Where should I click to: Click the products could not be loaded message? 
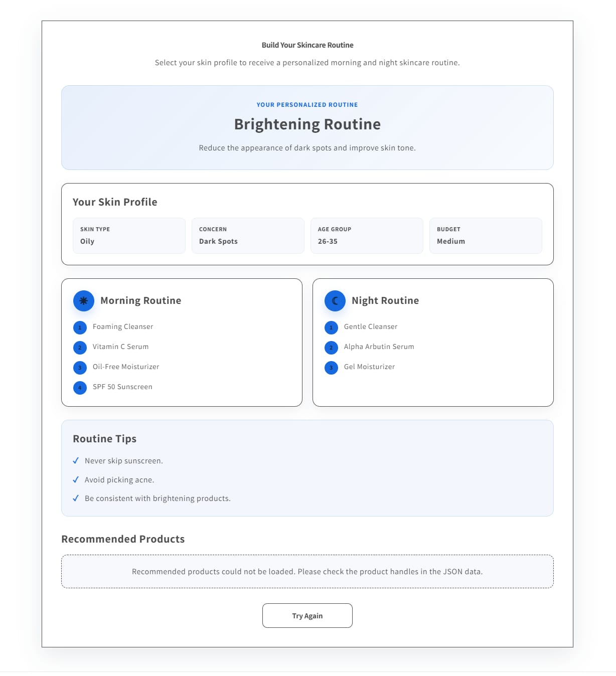click(x=307, y=571)
